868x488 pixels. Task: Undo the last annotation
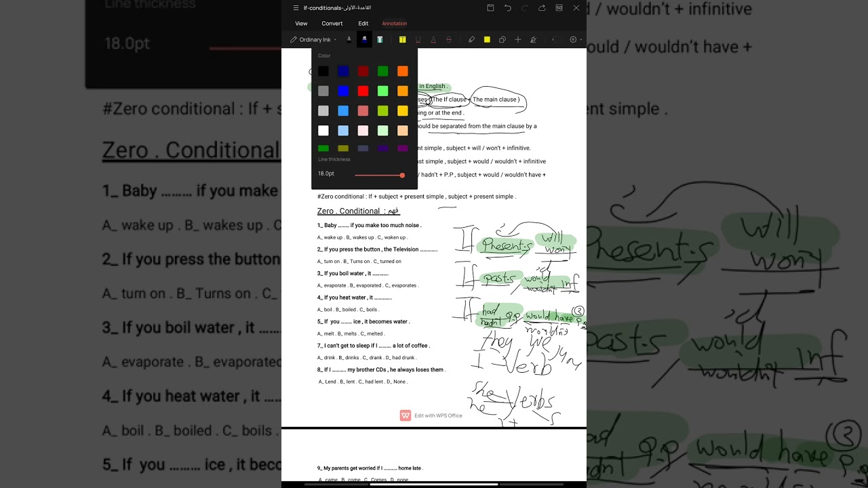coord(508,8)
